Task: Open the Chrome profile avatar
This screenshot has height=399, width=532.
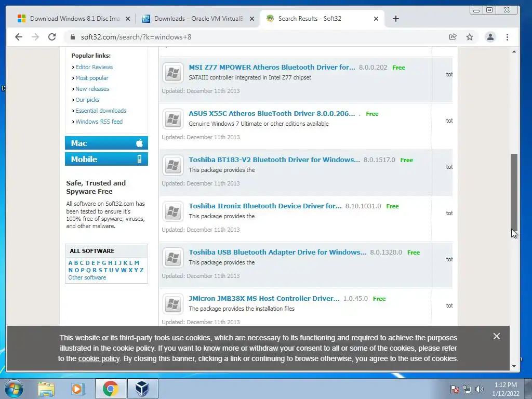Action: pyautogui.click(x=490, y=37)
